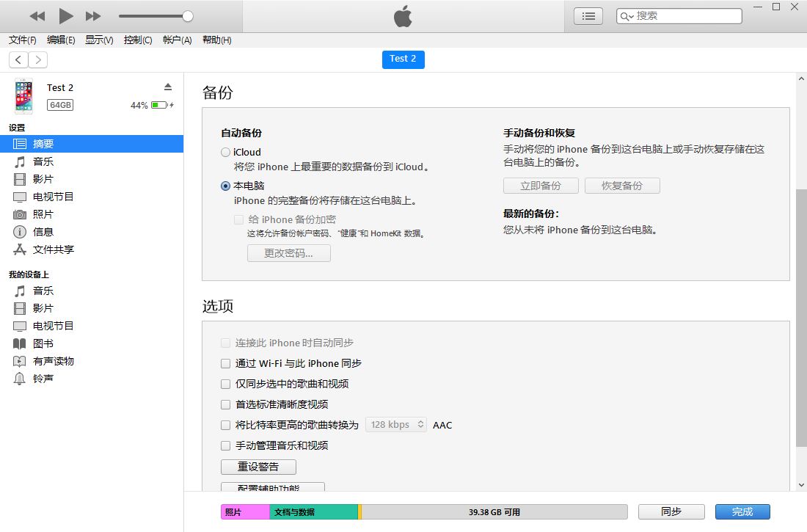Viewport: 807px width, 532px height.
Task: Click the vertical scrollbar up arrow
Action: 801,79
